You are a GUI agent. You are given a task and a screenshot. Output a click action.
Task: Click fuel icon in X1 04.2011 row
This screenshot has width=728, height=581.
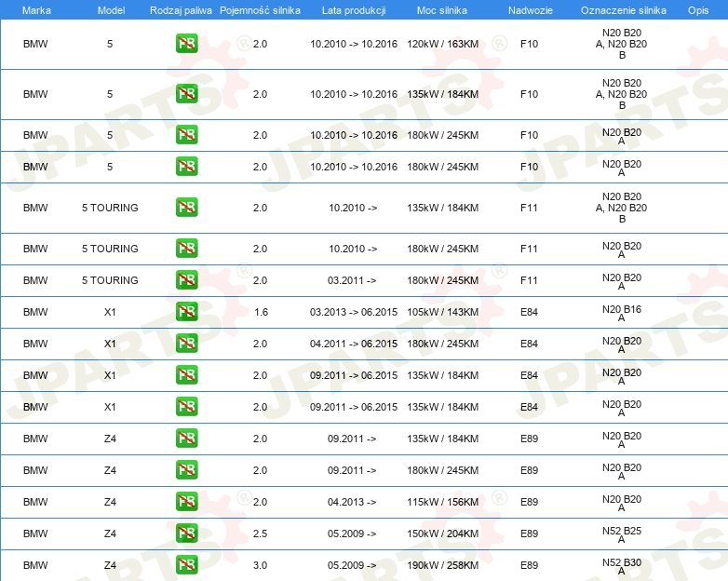[186, 344]
